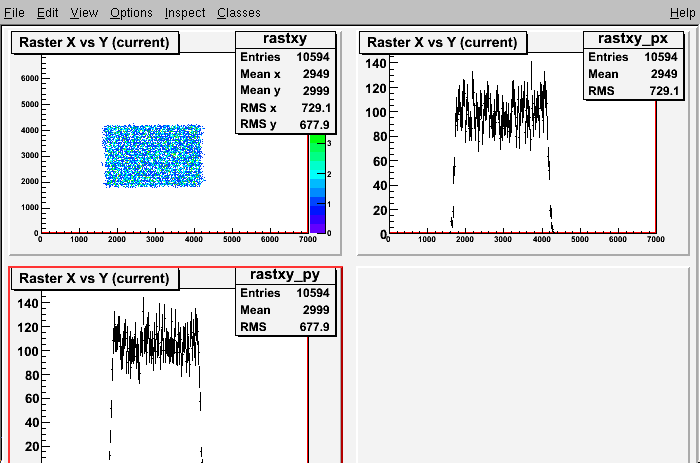Click Entries 10594 in rastxy_px stats
The image size is (700, 463).
tap(633, 57)
